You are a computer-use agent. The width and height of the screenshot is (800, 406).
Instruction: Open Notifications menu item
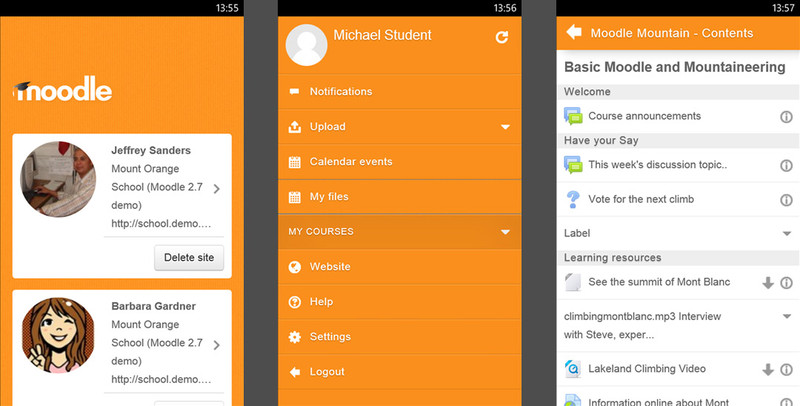coord(399,92)
